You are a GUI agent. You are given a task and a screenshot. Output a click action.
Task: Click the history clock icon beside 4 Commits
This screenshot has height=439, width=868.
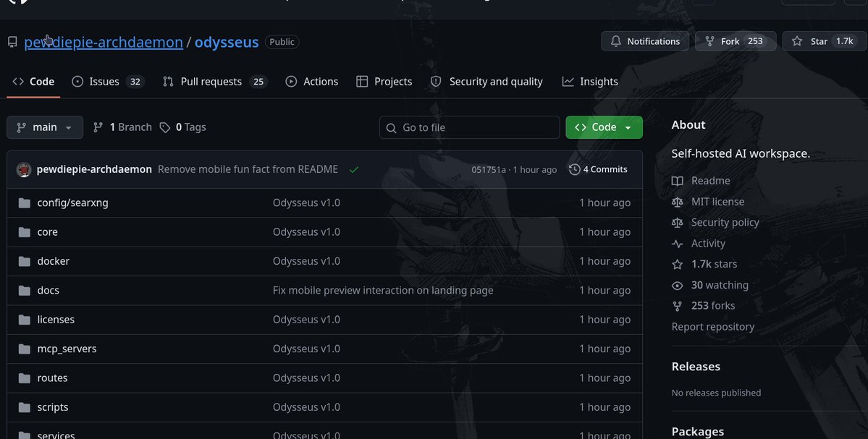pos(575,170)
